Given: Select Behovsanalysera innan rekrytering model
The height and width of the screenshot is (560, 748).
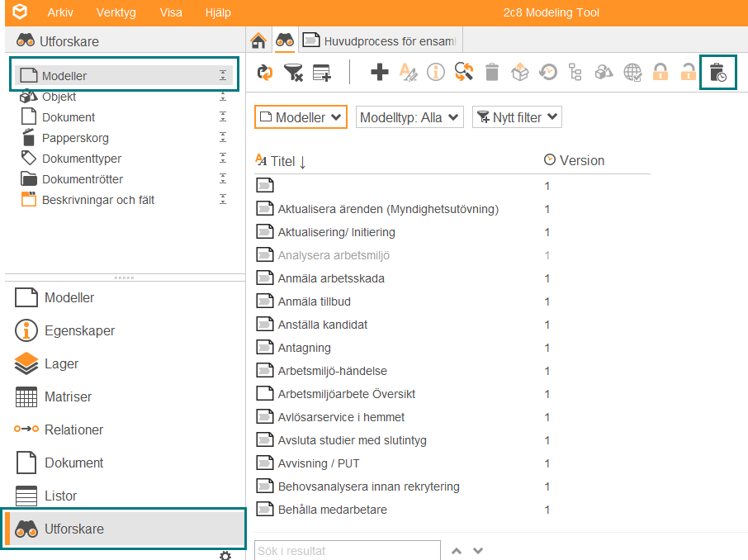Looking at the screenshot, I should [369, 486].
